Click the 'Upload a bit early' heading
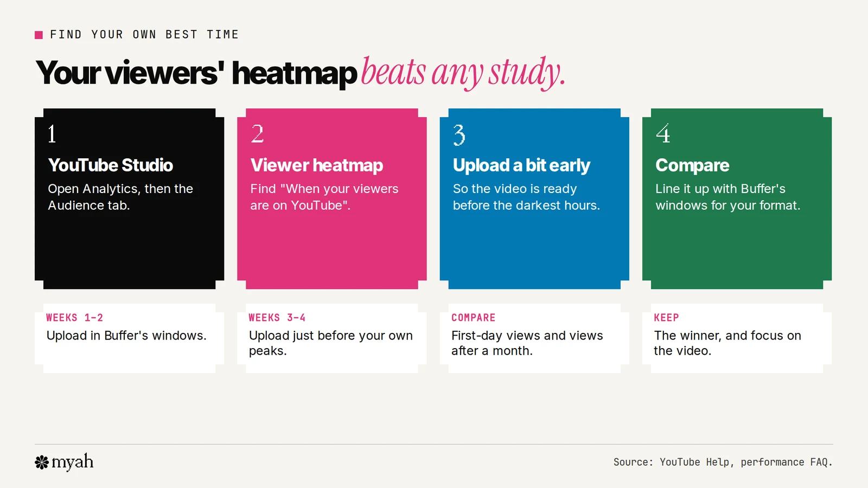This screenshot has height=488, width=868. pyautogui.click(x=521, y=165)
